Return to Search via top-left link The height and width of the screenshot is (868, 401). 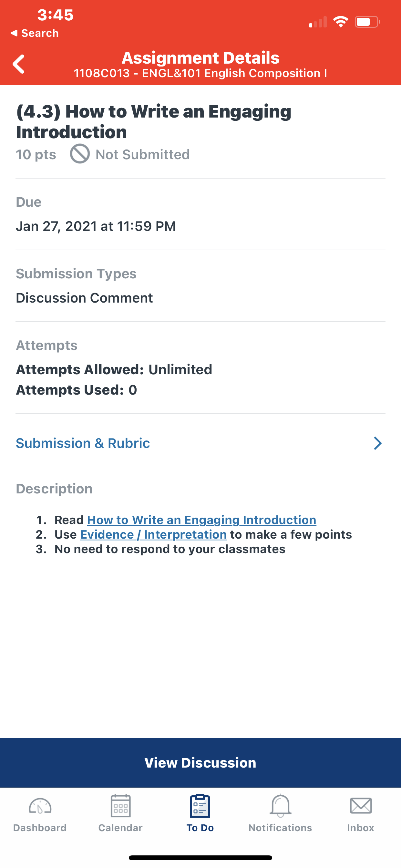[x=34, y=33]
